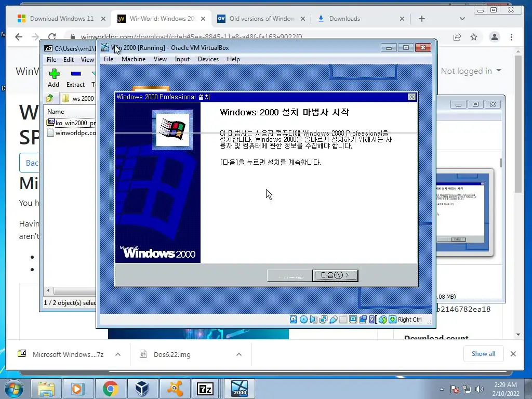Open VirtualBox Machine menu
This screenshot has height=399, width=532.
click(134, 59)
